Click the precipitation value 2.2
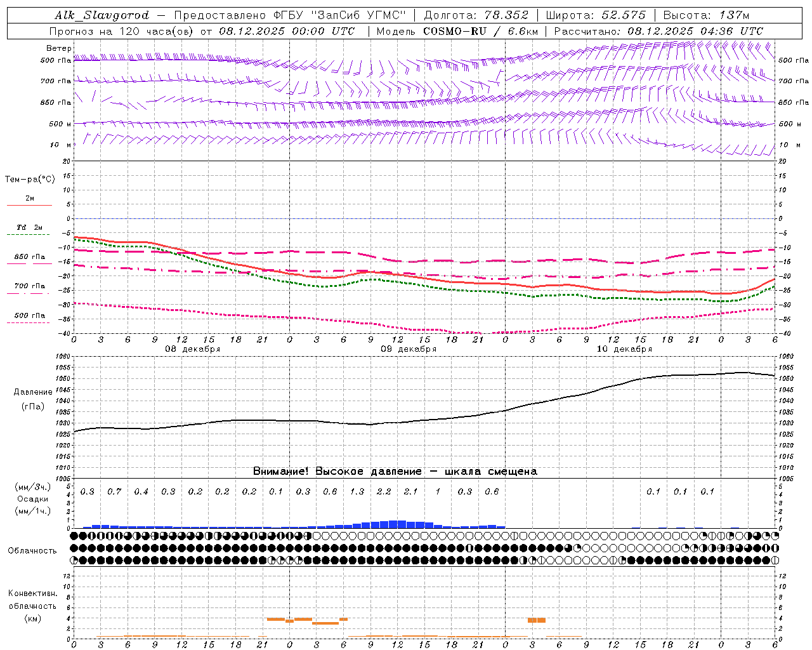The height and width of the screenshot is (650, 812). [384, 491]
